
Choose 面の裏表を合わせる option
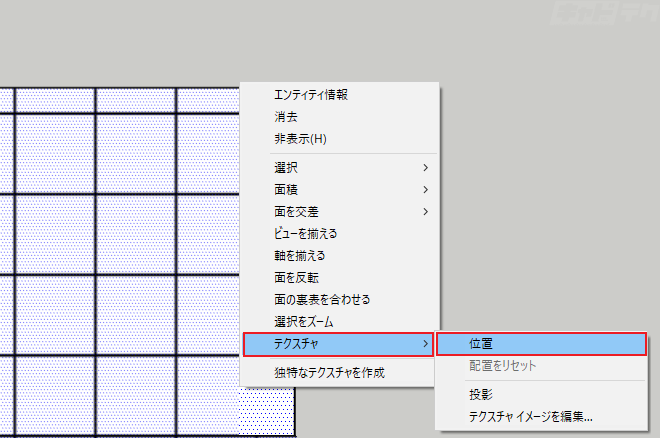tap(322, 299)
